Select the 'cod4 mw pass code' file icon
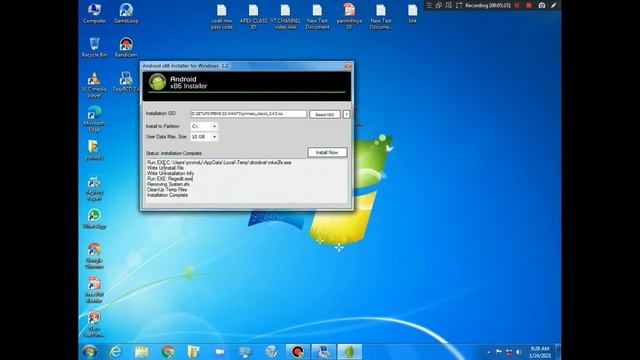The height and width of the screenshot is (360, 640). coord(222,16)
